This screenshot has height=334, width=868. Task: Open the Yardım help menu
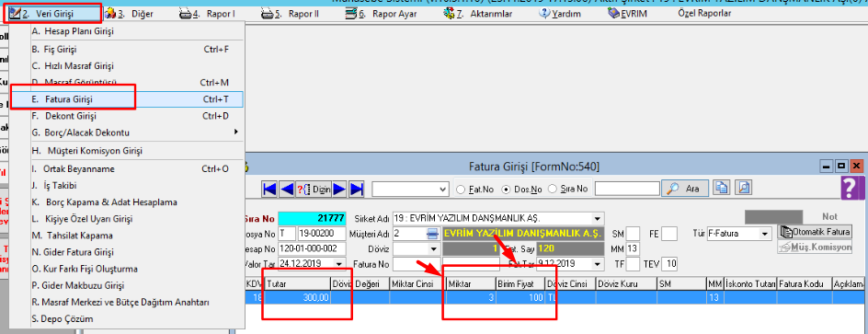coord(560,14)
